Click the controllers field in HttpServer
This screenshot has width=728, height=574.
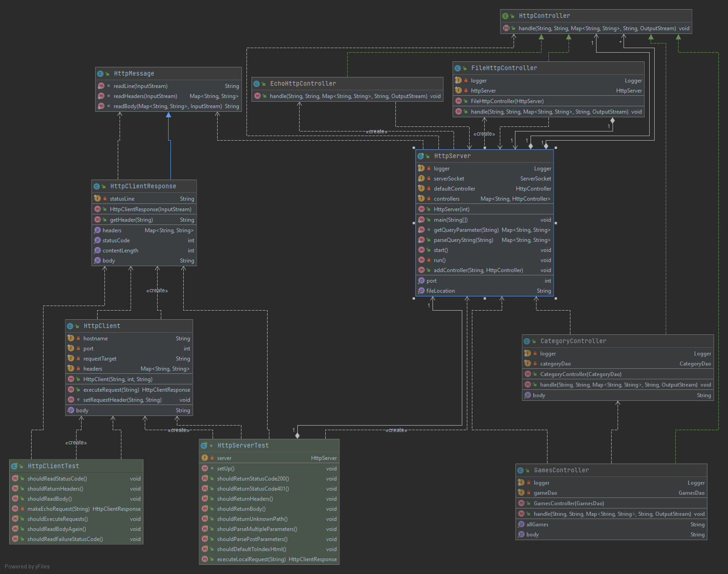point(485,199)
